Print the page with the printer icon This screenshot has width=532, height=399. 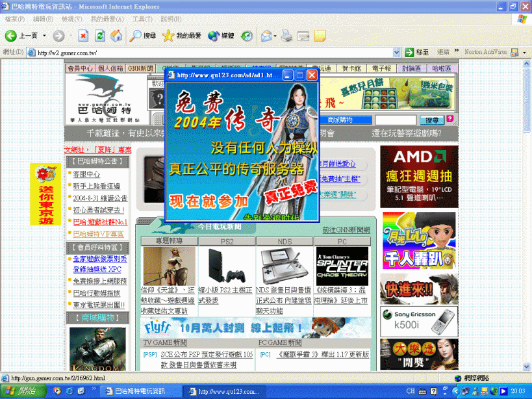point(286,36)
